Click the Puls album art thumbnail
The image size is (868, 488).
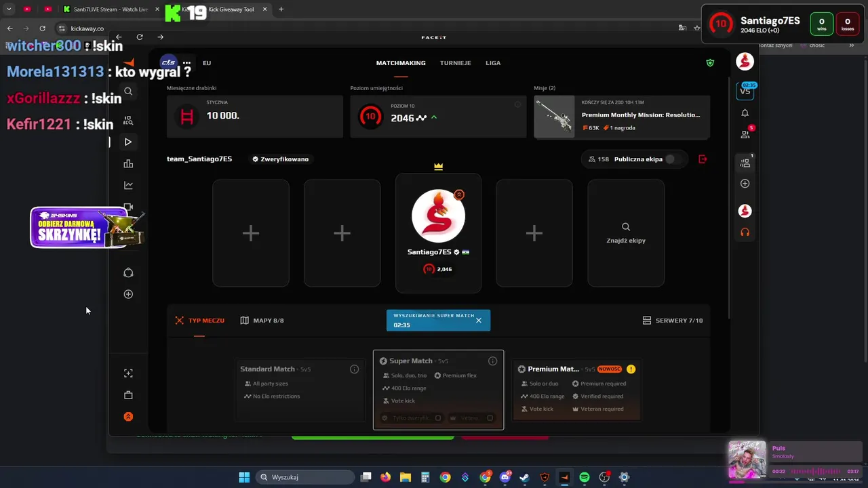point(747,460)
